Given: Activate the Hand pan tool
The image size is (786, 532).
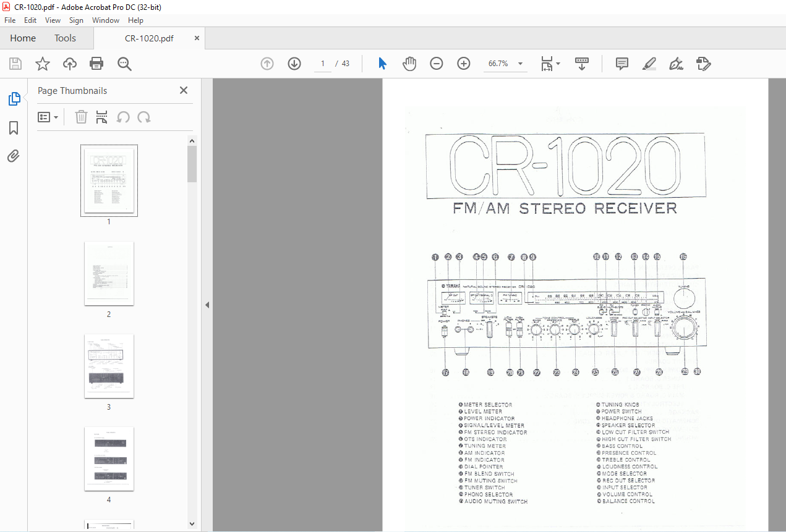Looking at the screenshot, I should [409, 64].
